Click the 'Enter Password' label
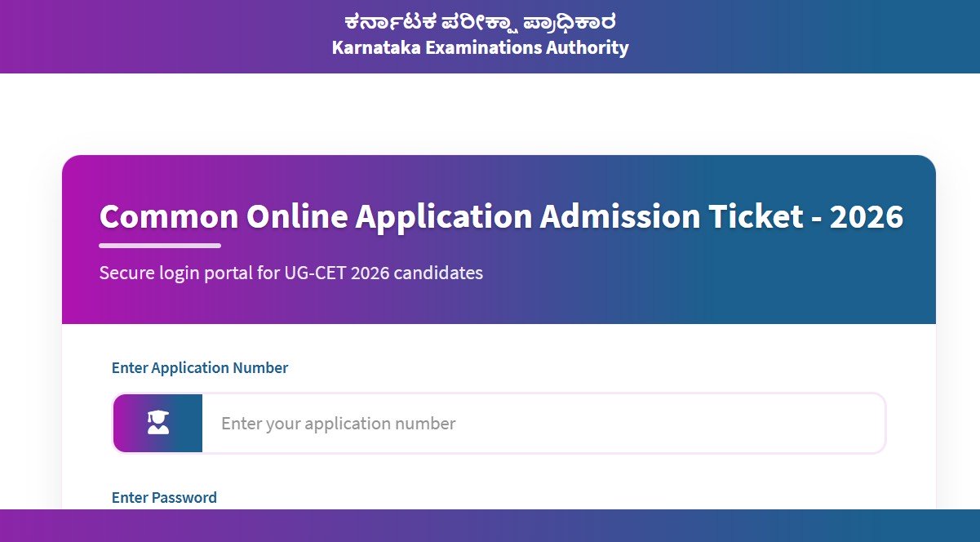This screenshot has height=542, width=980. click(164, 497)
